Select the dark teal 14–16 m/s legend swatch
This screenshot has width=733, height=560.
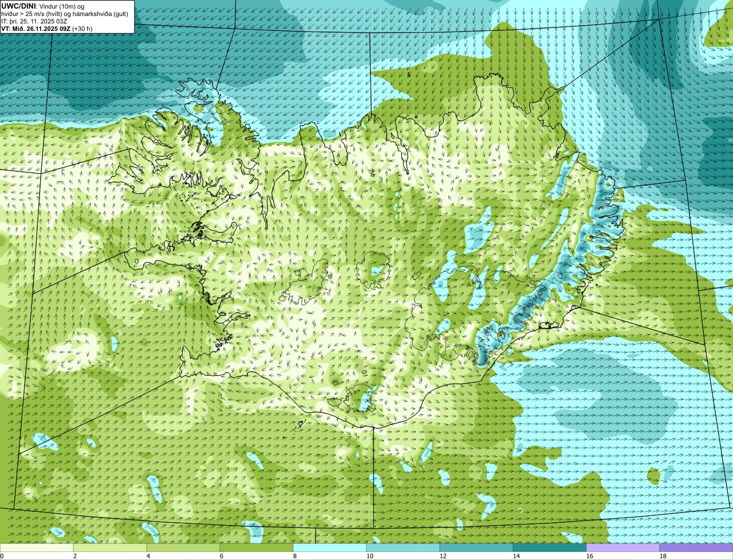(550, 547)
